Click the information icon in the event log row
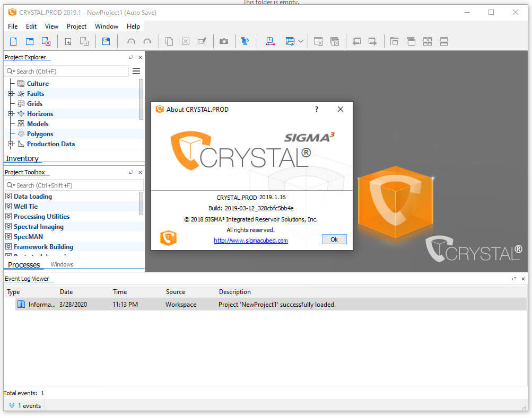532x418 pixels. pos(20,304)
